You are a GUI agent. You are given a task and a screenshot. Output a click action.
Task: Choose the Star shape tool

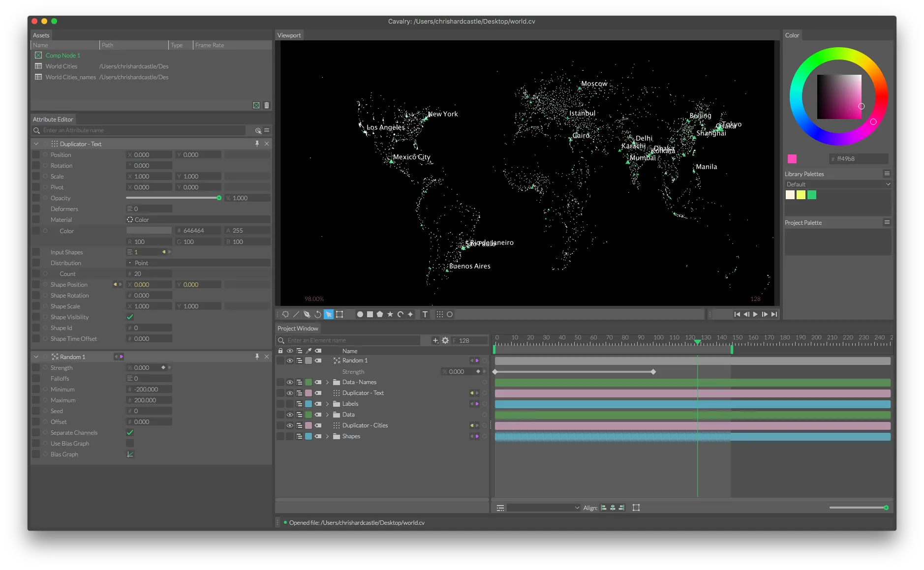click(390, 314)
